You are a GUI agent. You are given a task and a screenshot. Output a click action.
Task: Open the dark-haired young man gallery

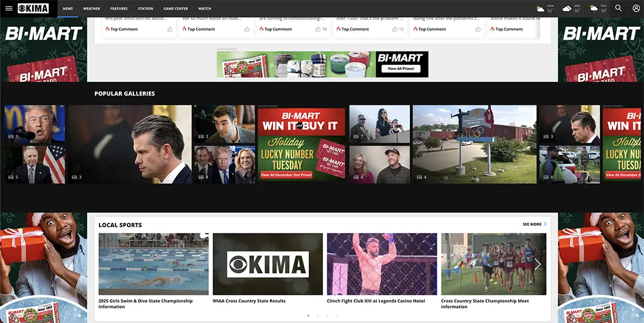point(225,124)
